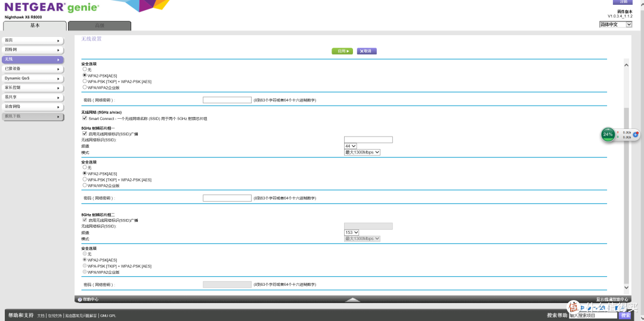This screenshot has width=644, height=321.
Task: Open 脱机下载 in the sidebar
Action: 33,116
